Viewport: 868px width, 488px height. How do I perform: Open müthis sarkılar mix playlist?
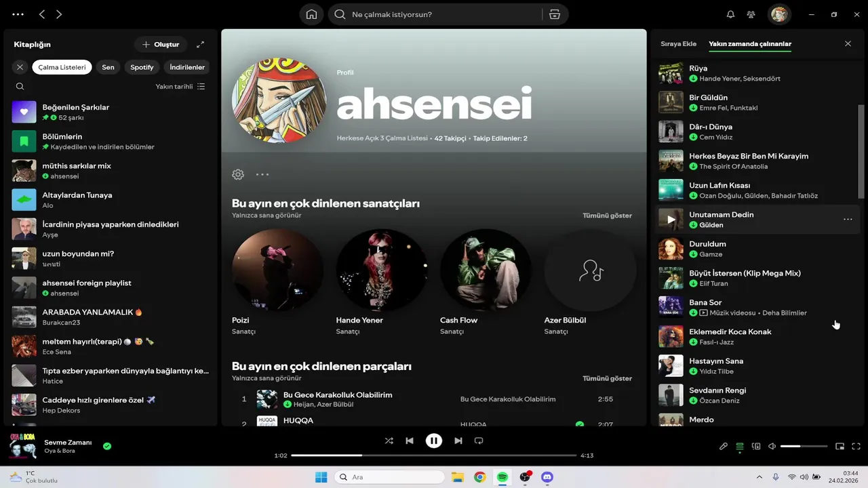click(x=111, y=170)
